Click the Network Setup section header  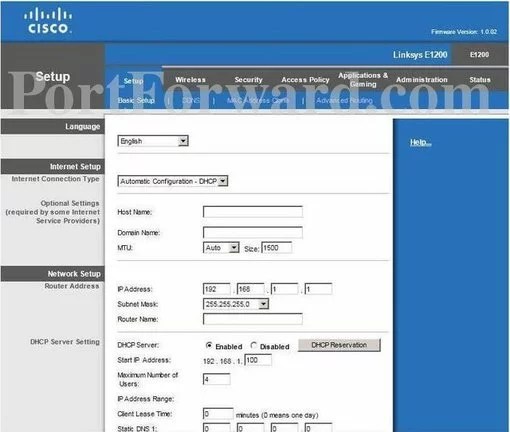(x=53, y=274)
